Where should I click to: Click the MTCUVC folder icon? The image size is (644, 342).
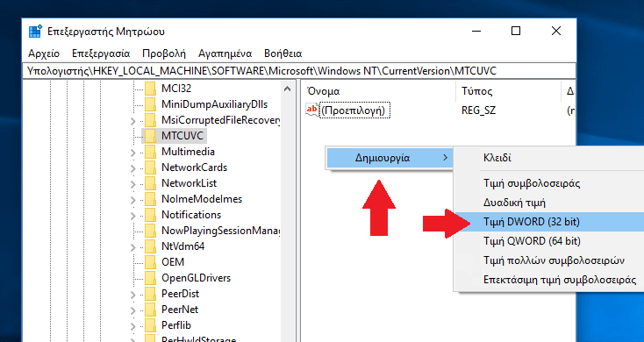(151, 136)
